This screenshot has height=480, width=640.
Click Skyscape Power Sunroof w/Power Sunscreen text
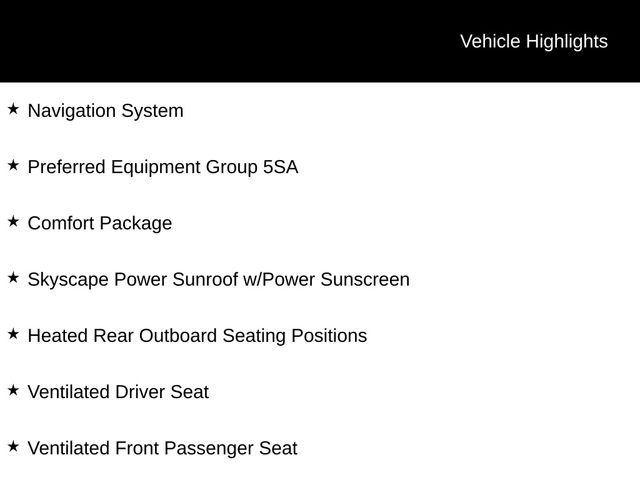(x=219, y=280)
